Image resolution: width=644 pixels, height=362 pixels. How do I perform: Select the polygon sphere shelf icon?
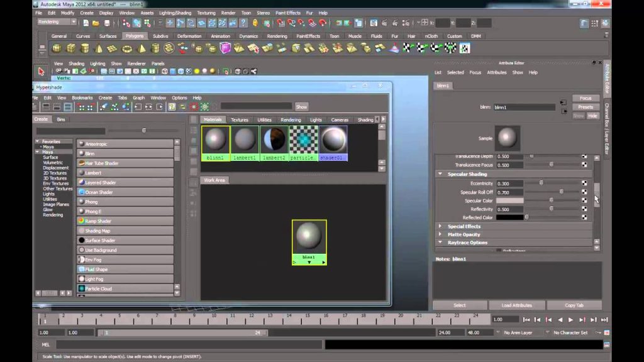57,48
